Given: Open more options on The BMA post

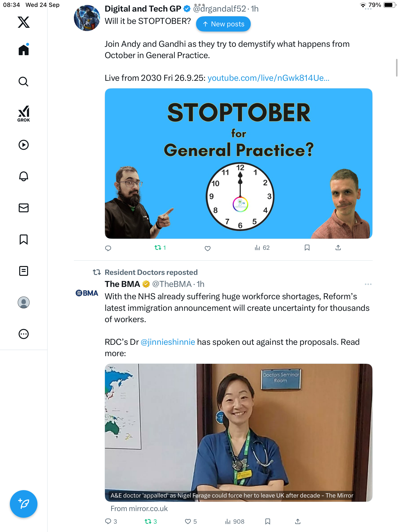Looking at the screenshot, I should click(x=368, y=284).
